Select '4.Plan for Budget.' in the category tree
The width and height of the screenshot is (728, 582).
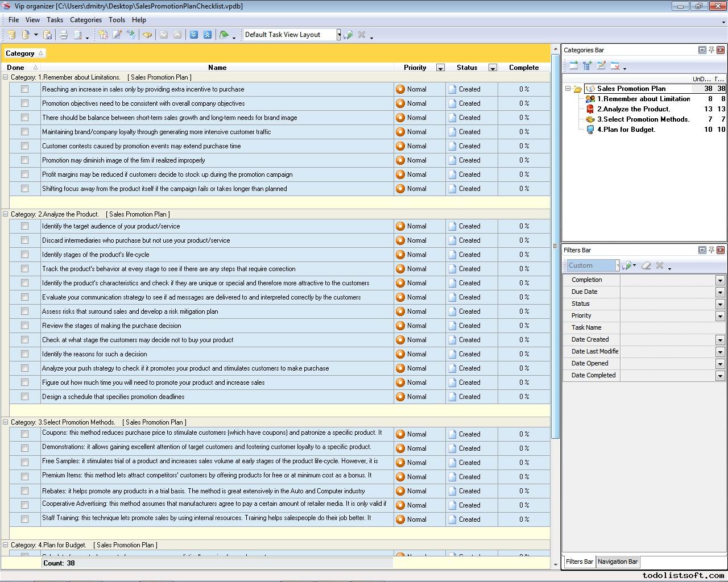626,130
